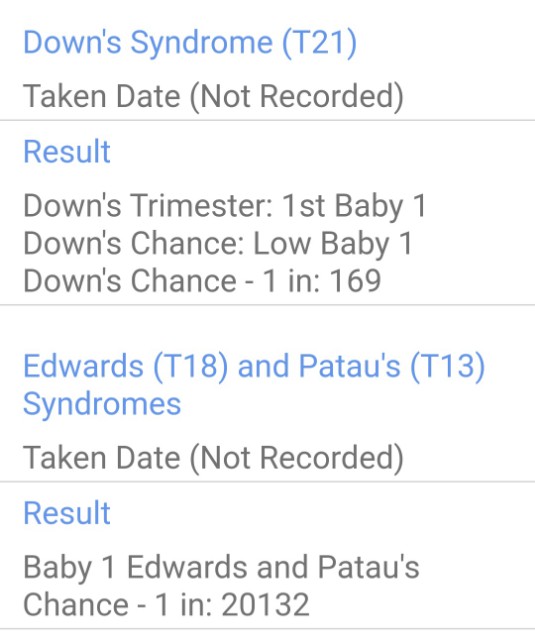Select the Baby 1 Edwards and Patau's line
Screen dimensions: 535x640
pyautogui.click(x=221, y=568)
